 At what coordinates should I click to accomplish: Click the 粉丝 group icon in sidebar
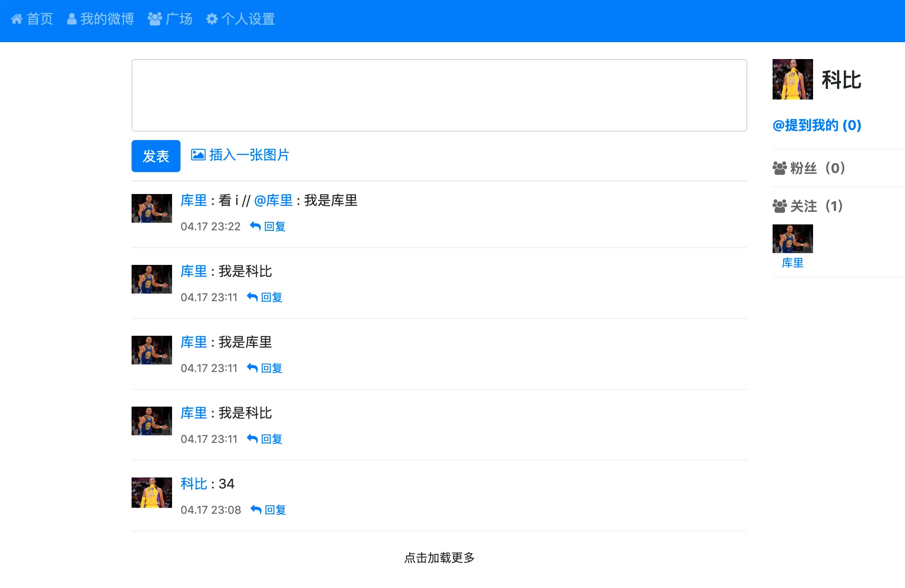point(779,168)
